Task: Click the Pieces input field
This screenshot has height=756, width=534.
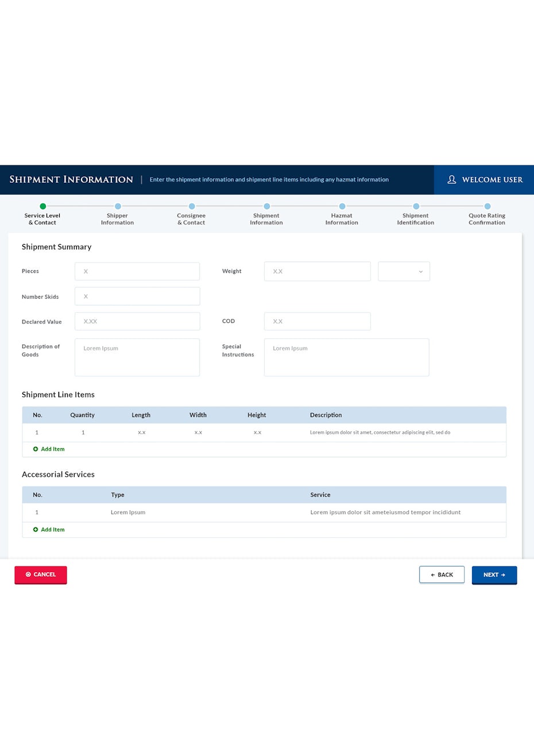Action: [x=137, y=272]
